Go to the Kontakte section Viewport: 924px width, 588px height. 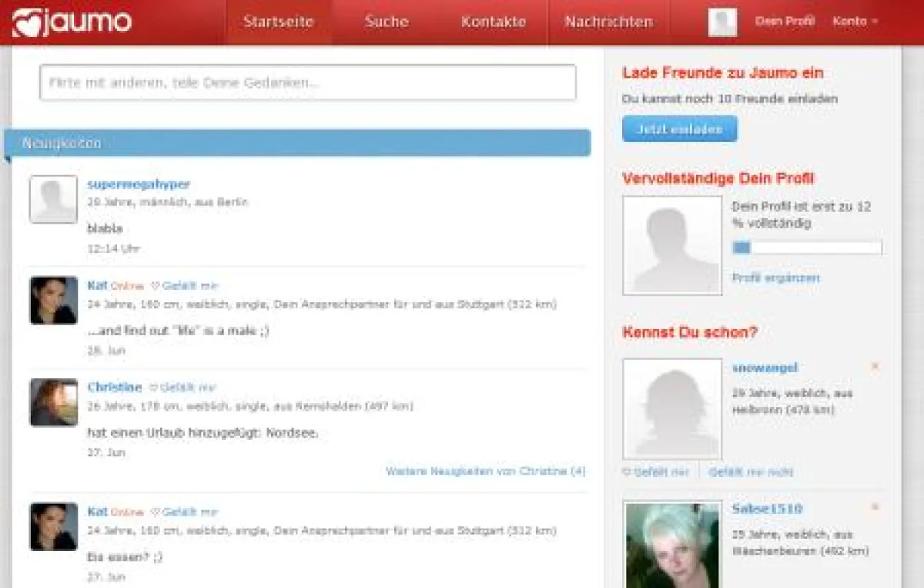[x=494, y=22]
